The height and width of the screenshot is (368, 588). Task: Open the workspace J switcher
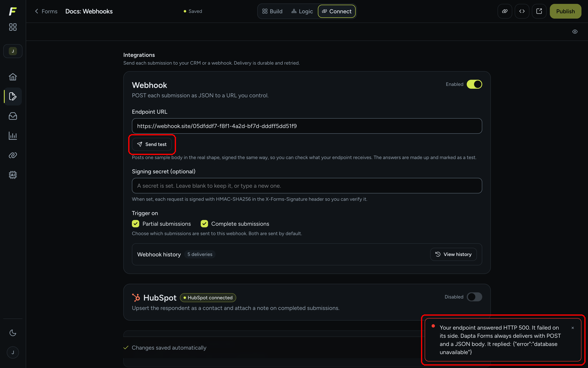point(13,51)
